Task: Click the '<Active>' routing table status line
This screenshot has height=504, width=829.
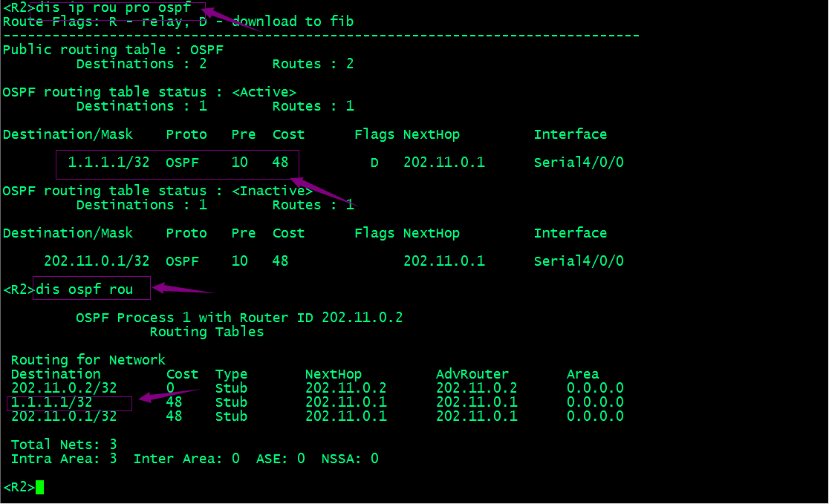Action: click(149, 92)
